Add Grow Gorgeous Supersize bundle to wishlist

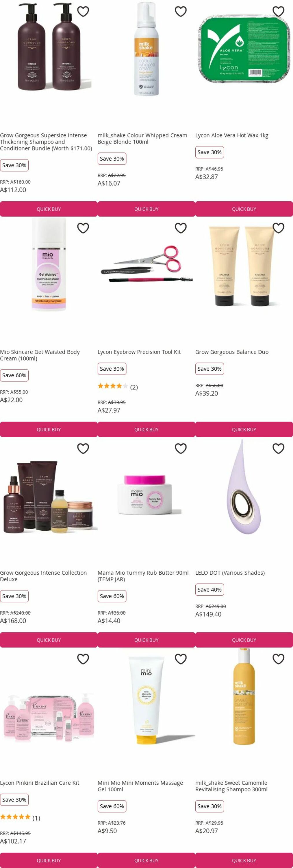click(x=83, y=12)
